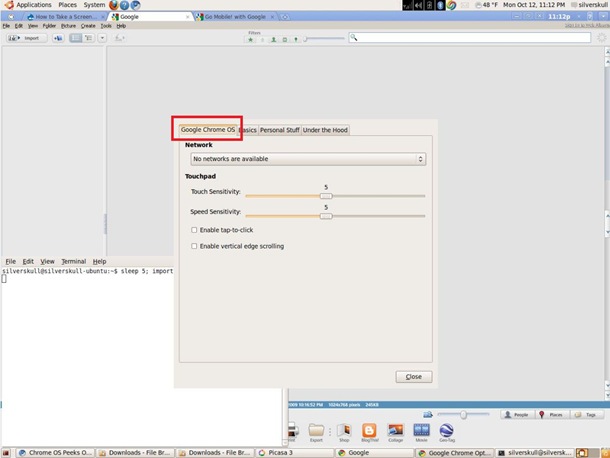Click the date and time in top panel
This screenshot has height=458, width=610.
click(534, 5)
